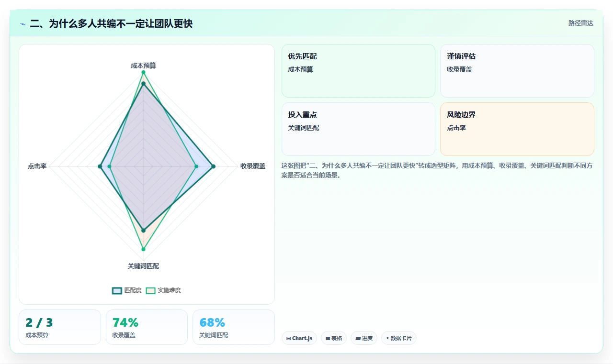The width and height of the screenshot is (613, 364).
Task: Click the description paragraph beginning 这张图把
Action: point(438,171)
